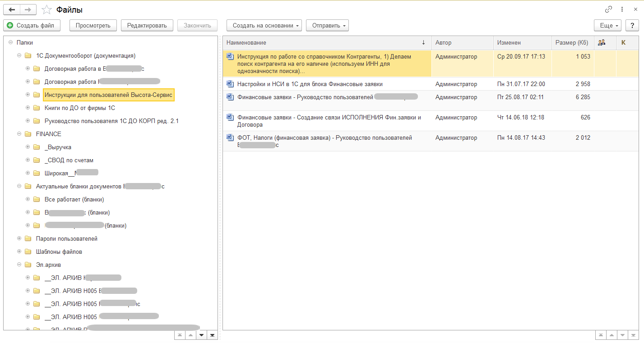Sort by the Изменен column header
Viewport: 644px width, 343px height.
[x=523, y=42]
